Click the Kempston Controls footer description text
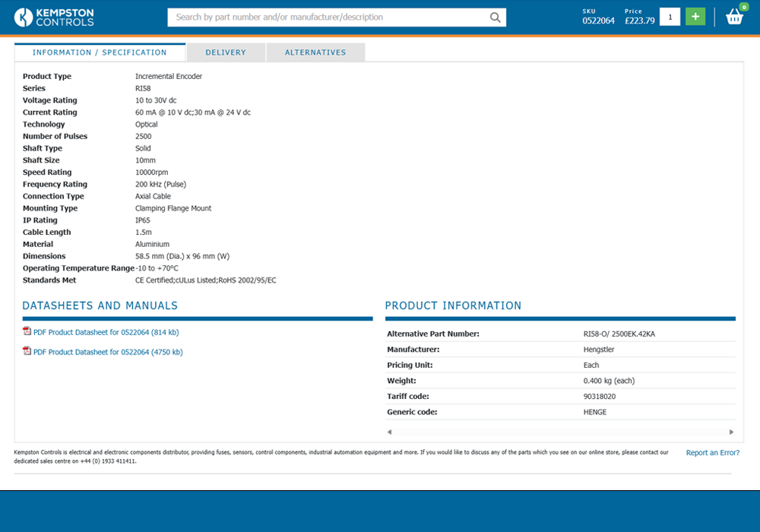The image size is (760, 532). pos(341,457)
